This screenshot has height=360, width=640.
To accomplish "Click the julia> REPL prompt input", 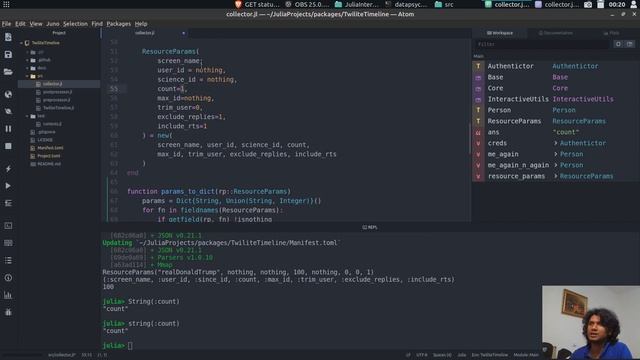I will coord(130,346).
